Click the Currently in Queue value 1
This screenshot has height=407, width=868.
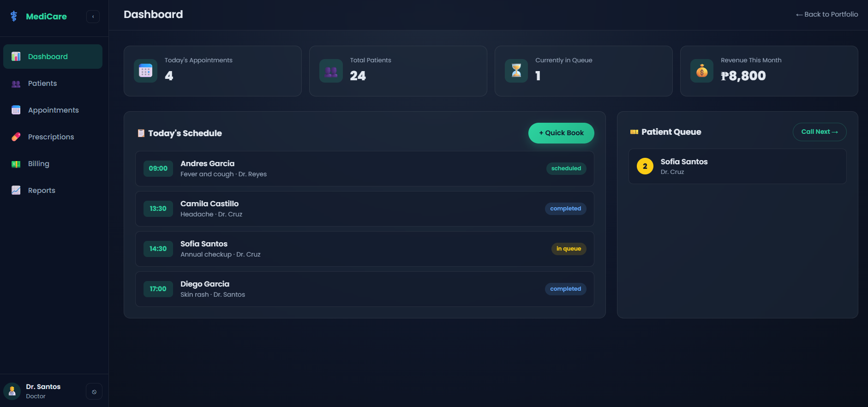click(538, 76)
